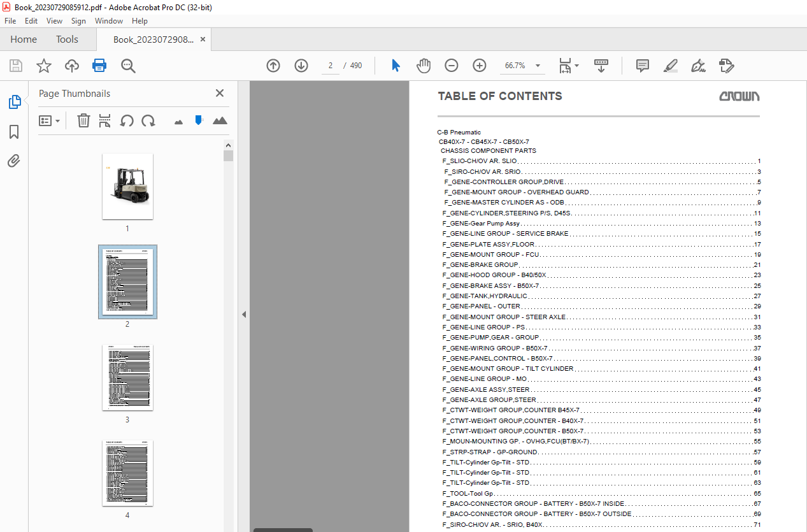Open F_STRP-STRAP - GP-GROUND entry
Viewport: 807px width, 532px height.
490,452
